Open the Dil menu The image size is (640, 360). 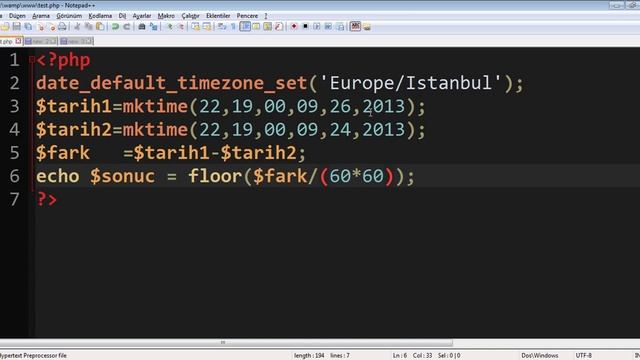click(122, 16)
